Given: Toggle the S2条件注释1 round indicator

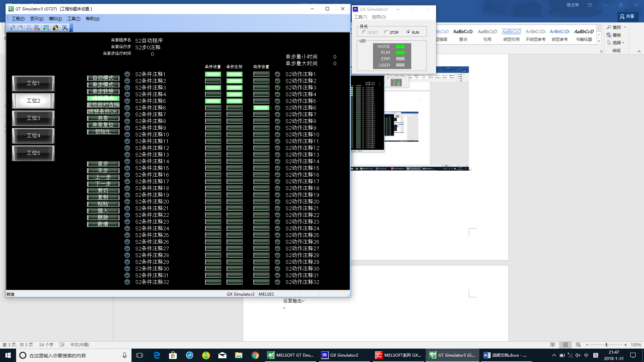Looking at the screenshot, I should (127, 74).
